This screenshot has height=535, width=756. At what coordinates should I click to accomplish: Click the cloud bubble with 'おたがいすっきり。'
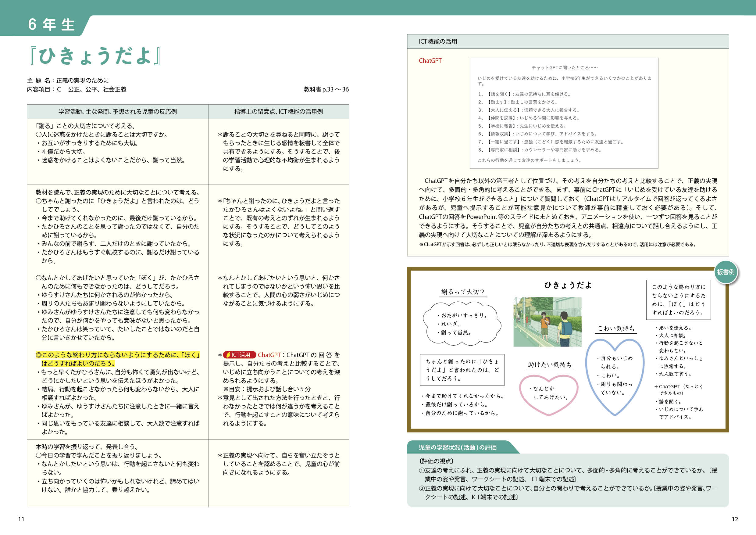coord(462,324)
